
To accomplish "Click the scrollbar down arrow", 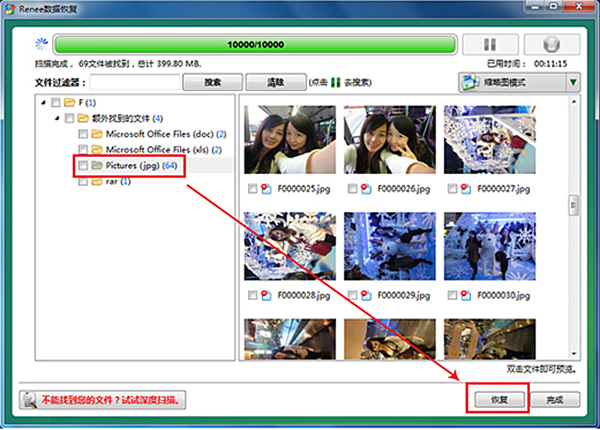I will pos(574,354).
